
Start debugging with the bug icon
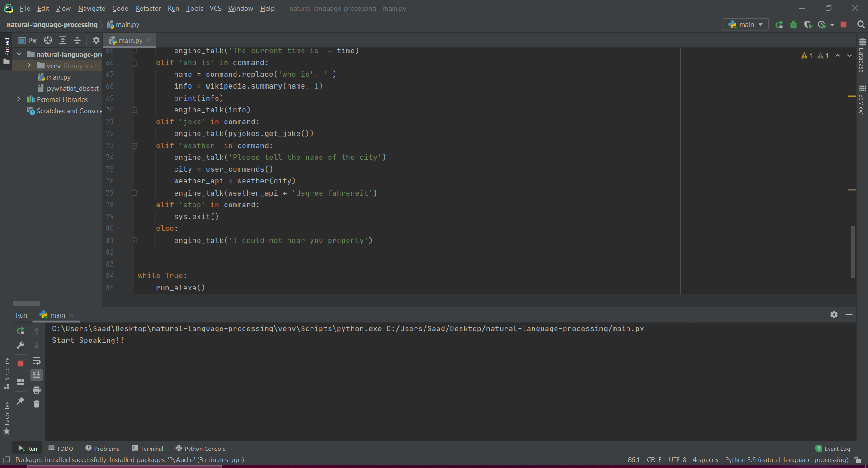pyautogui.click(x=793, y=25)
